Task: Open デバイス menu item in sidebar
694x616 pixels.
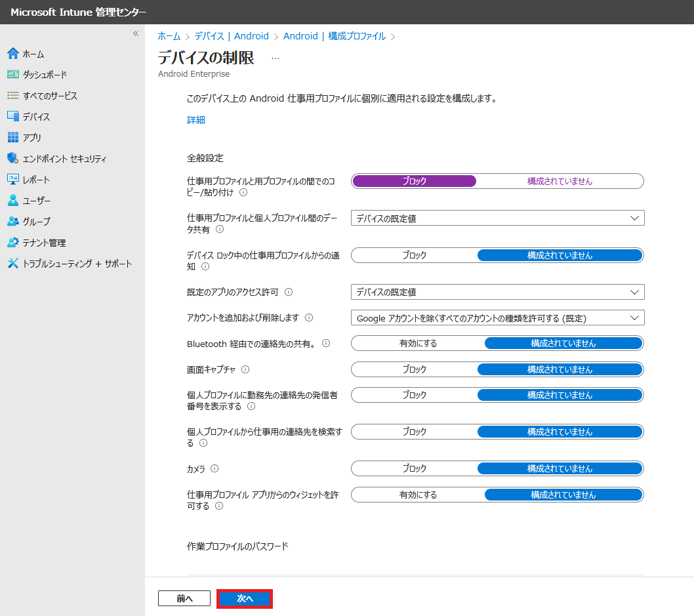Action: (x=36, y=117)
